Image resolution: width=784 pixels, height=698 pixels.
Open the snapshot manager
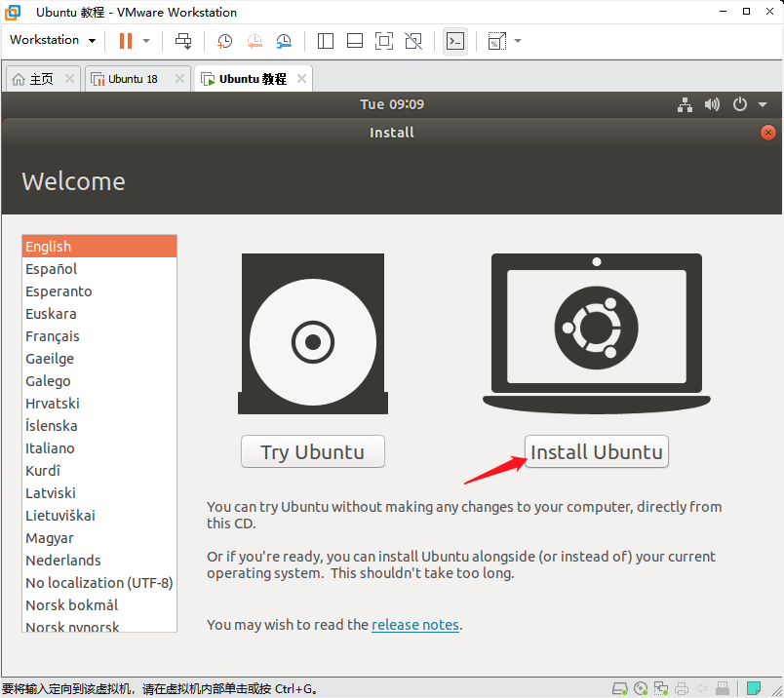[284, 41]
